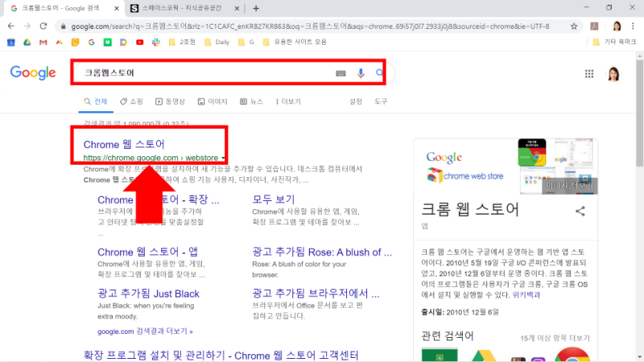Bookmark this page with the star icon
This screenshot has width=644, height=362.
click(574, 27)
